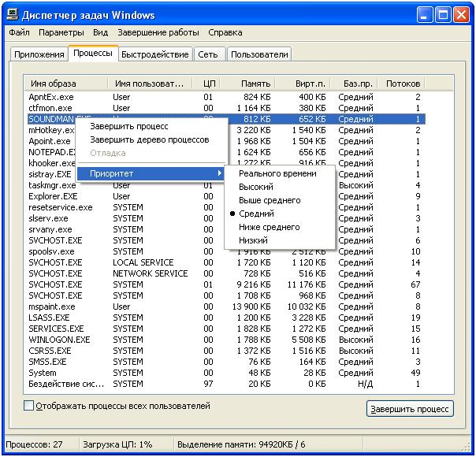This screenshot has height=457, width=476.
Task: Click Загрузка ЦП: 1% status entry
Action: click(117, 444)
